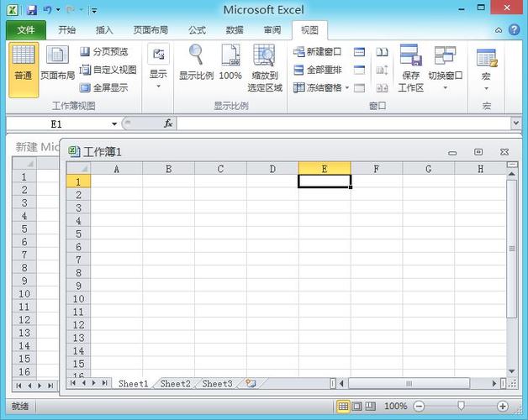Image resolution: width=528 pixels, height=420 pixels.
Task: Click the split window icon
Action: click(359, 52)
